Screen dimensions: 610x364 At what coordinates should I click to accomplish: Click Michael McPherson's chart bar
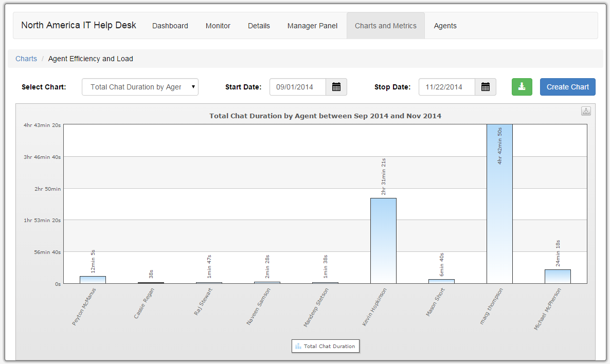[558, 277]
